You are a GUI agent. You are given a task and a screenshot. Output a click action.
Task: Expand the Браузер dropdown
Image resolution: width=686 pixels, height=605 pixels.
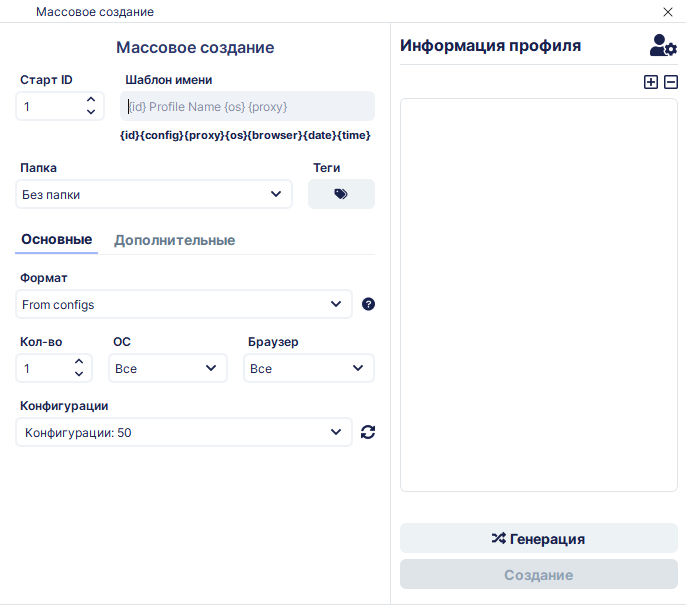(309, 368)
